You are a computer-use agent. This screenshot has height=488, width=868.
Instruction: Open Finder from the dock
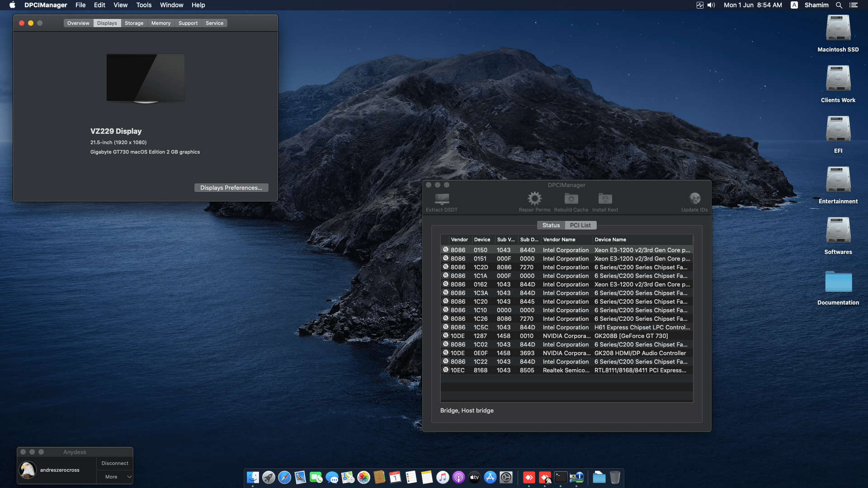[253, 477]
